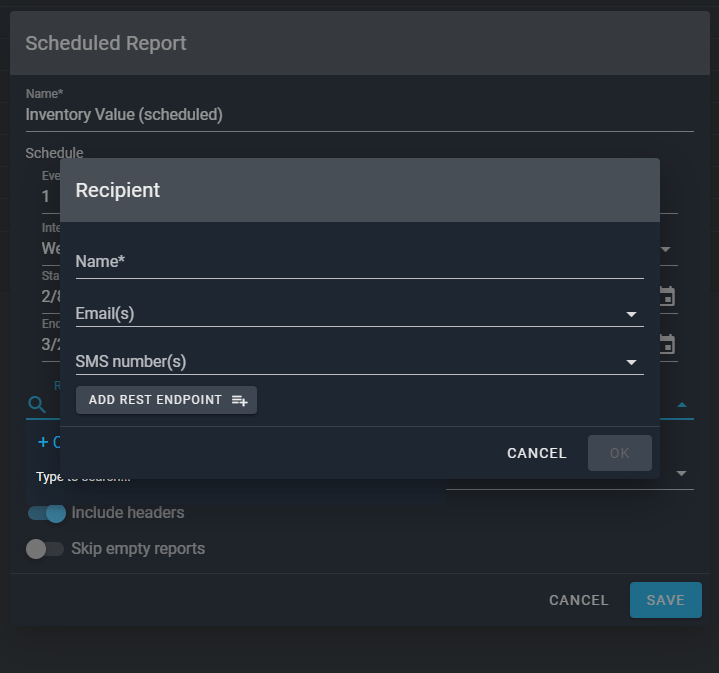The image size is (719, 673).
Task: Expand the Email(s) dropdown arrow
Action: 631,314
